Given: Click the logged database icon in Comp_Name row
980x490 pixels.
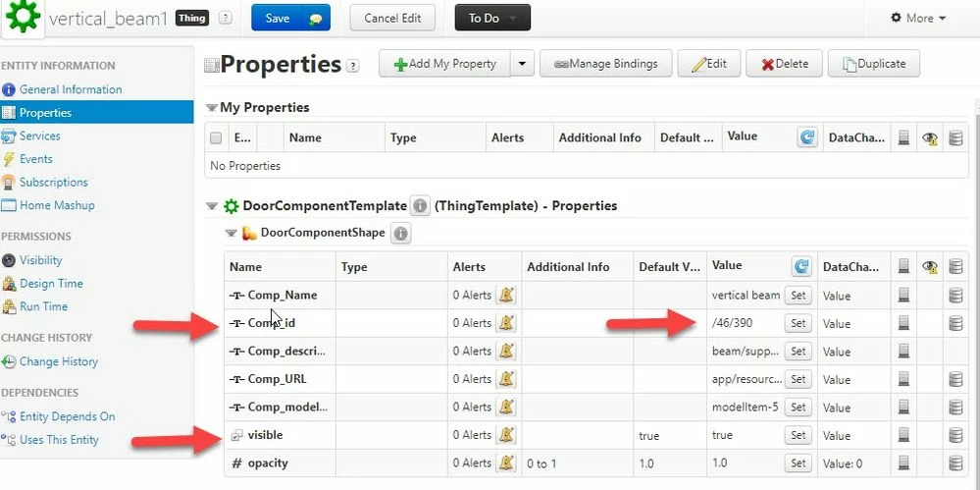Looking at the screenshot, I should click(955, 296).
